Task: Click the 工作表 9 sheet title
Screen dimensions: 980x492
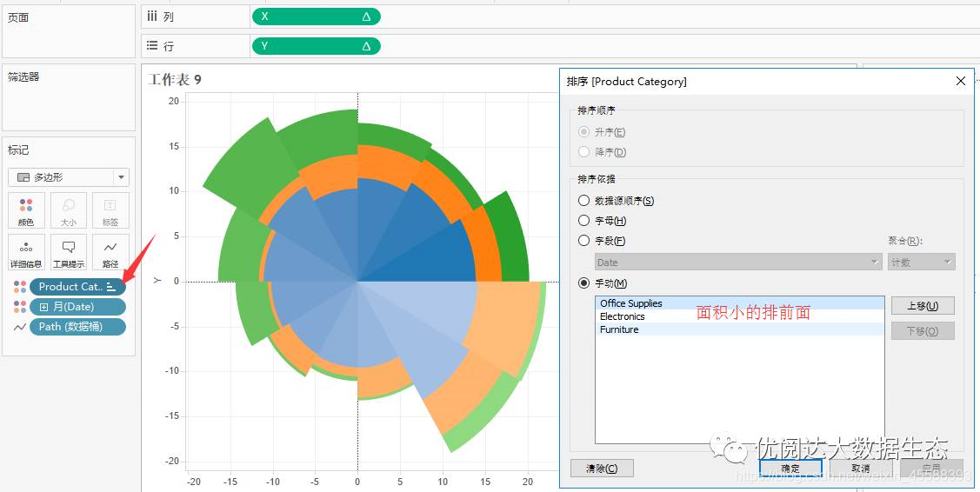Action: 175,80
